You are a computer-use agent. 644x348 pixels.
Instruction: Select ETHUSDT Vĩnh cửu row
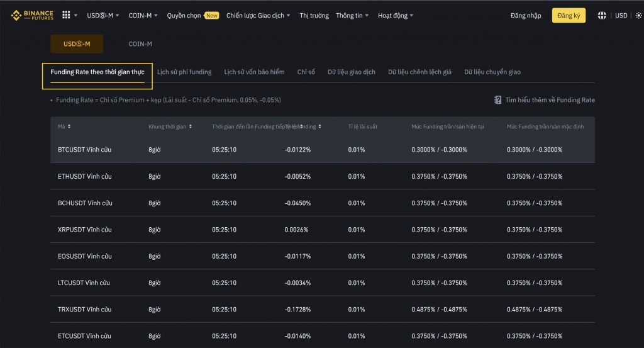[323, 176]
